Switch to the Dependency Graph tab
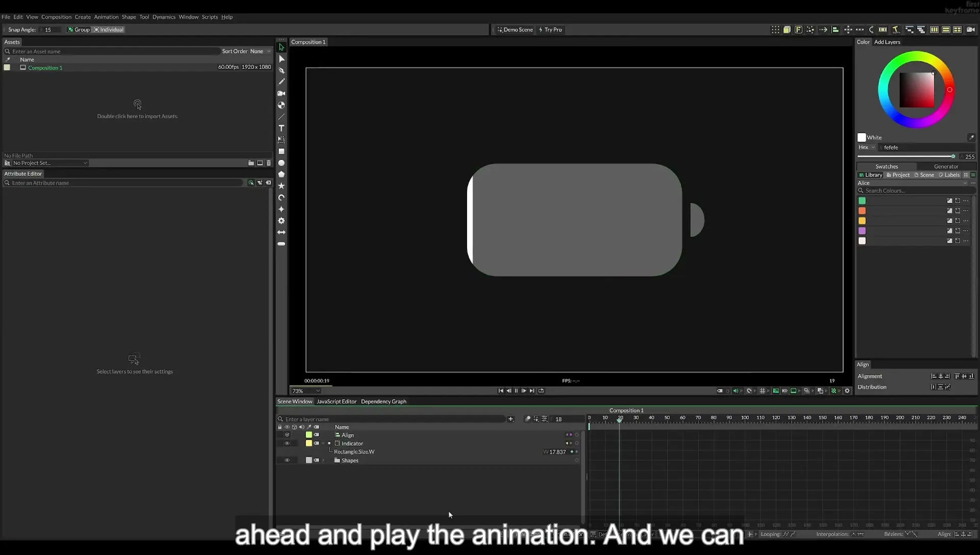This screenshot has width=980, height=555. 383,401
